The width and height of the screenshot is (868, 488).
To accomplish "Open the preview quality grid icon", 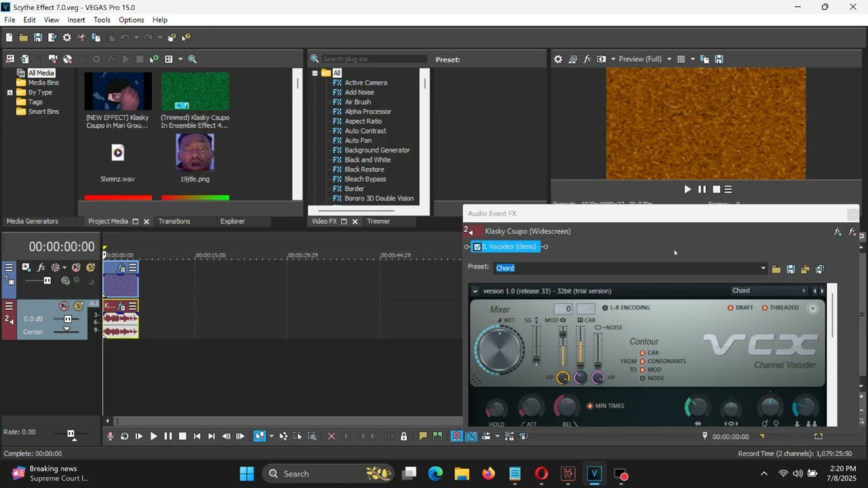I will [681, 59].
